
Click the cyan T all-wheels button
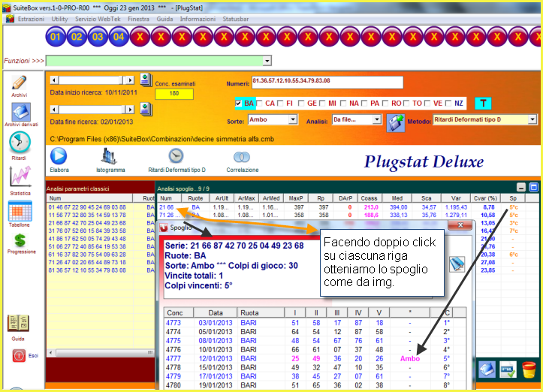(483, 103)
